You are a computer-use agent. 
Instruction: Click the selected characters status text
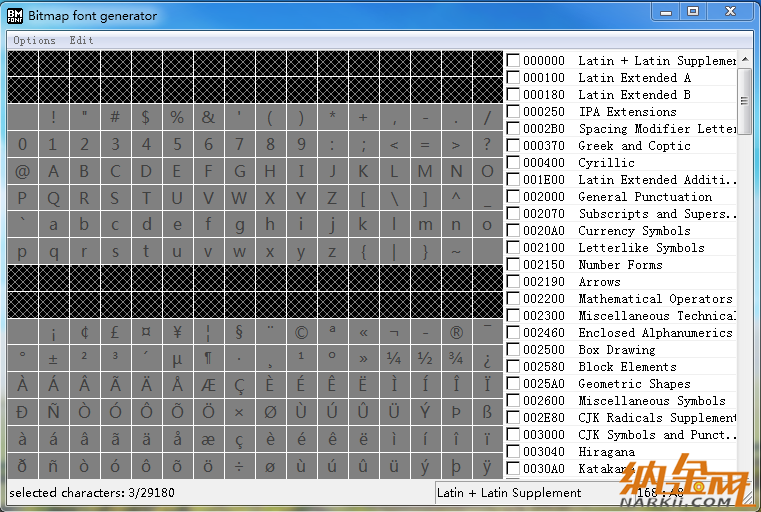tap(92, 493)
